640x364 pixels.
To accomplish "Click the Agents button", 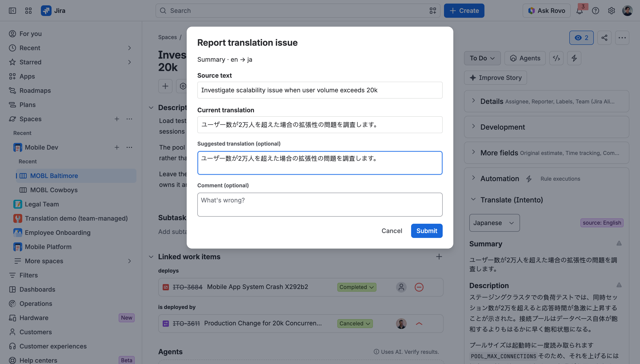I will point(525,58).
